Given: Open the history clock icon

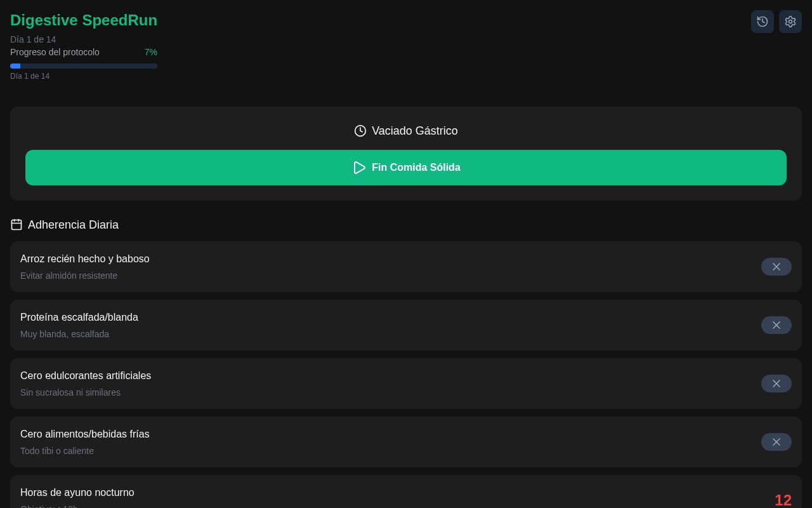Looking at the screenshot, I should tap(763, 22).
